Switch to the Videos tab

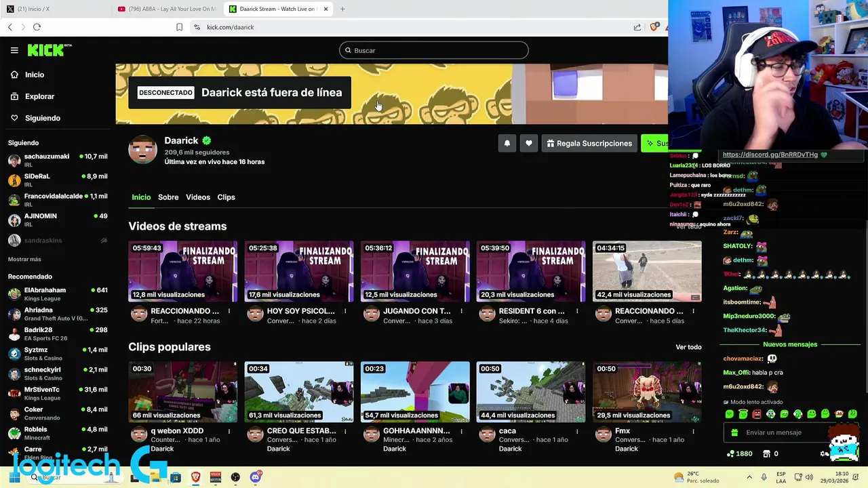[198, 197]
